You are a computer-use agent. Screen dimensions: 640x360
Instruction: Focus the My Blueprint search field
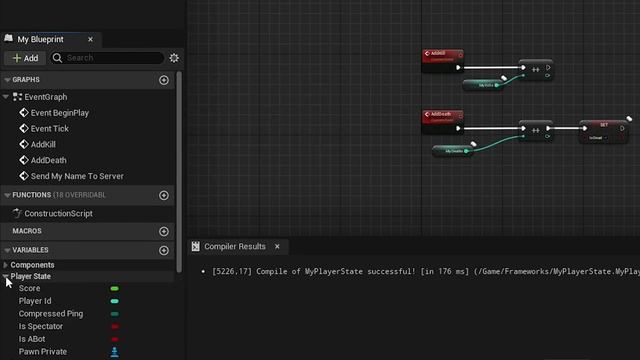(x=107, y=58)
